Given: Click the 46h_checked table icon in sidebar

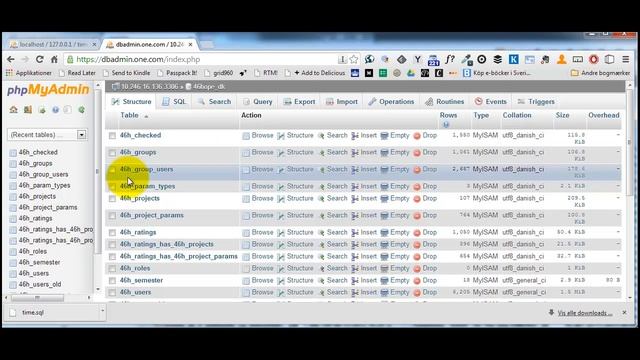Looking at the screenshot, I should point(13,153).
